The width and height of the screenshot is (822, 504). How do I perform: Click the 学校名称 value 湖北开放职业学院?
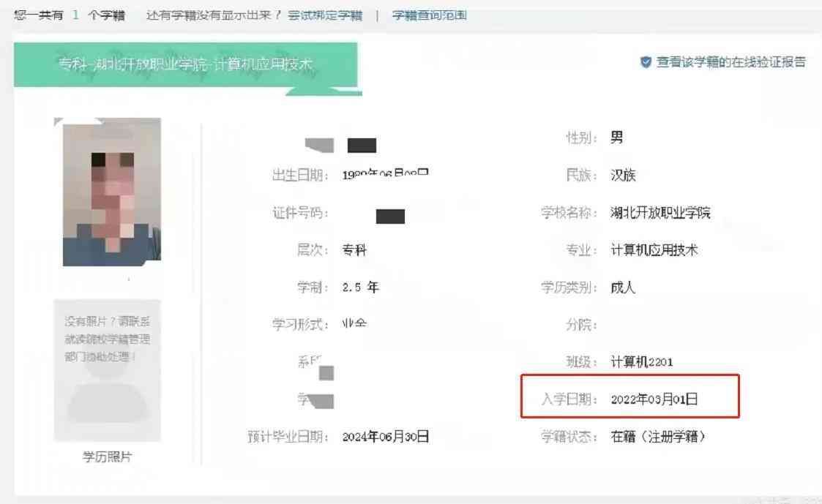click(x=660, y=213)
